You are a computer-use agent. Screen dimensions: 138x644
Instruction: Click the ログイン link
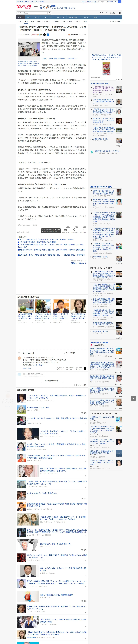click(x=42, y=8)
